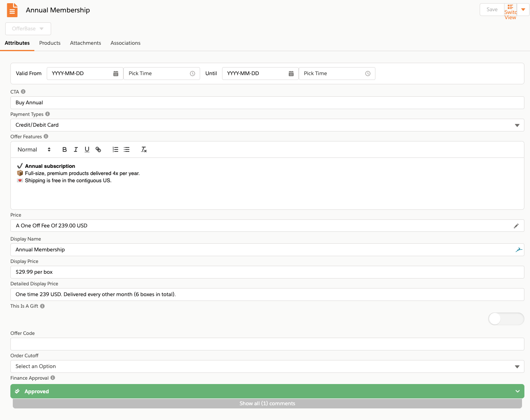The height and width of the screenshot is (420, 530).
Task: Insert a link in Offer Features text
Action: pos(98,149)
